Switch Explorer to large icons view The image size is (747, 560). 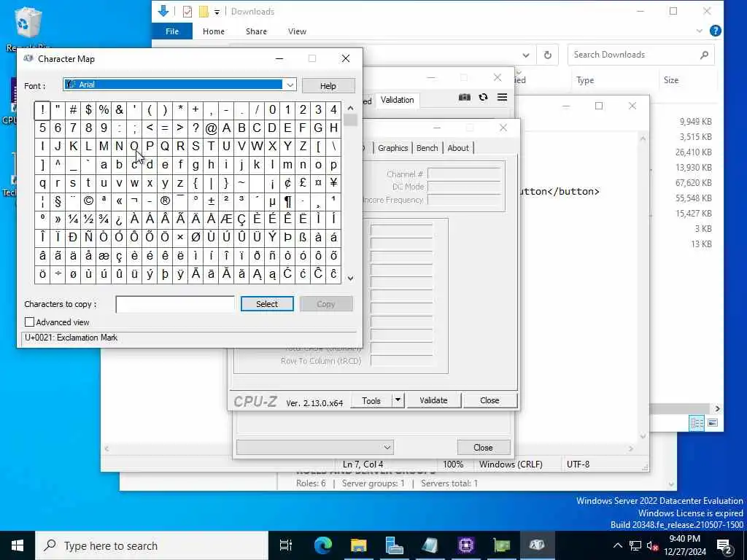(713, 423)
